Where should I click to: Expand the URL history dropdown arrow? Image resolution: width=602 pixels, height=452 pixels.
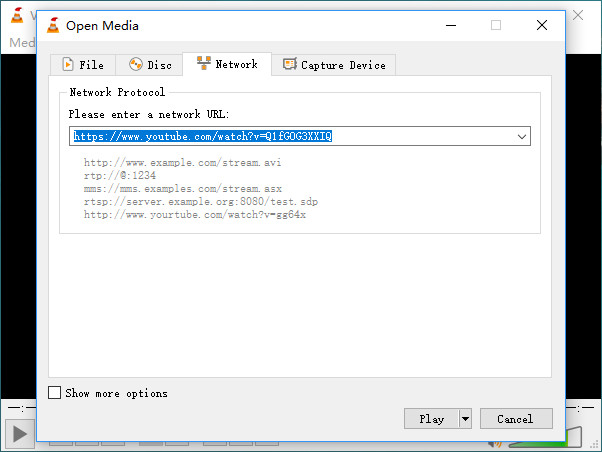click(521, 136)
